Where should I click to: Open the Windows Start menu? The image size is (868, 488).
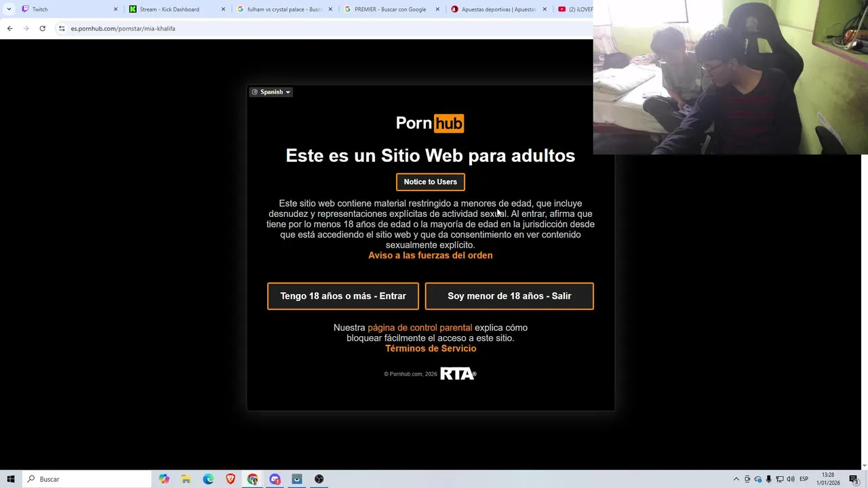[10, 479]
